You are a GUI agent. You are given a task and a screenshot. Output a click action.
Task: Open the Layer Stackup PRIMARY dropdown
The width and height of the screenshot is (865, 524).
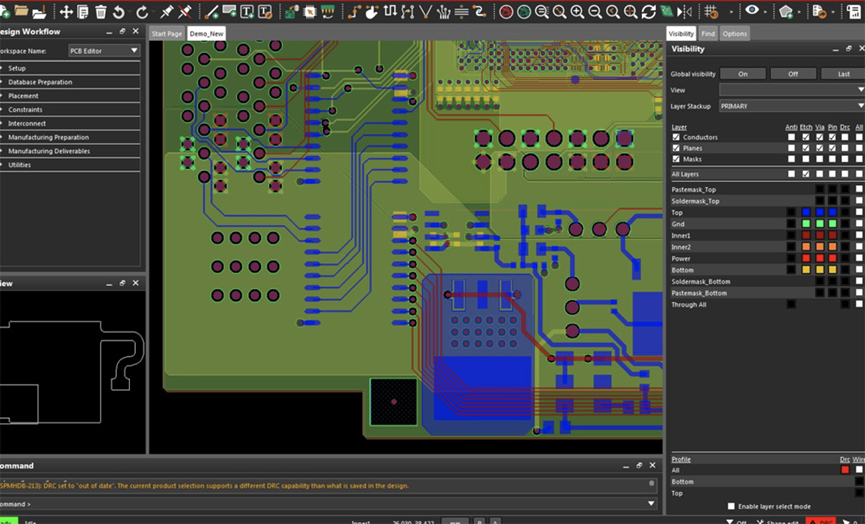pyautogui.click(x=790, y=106)
